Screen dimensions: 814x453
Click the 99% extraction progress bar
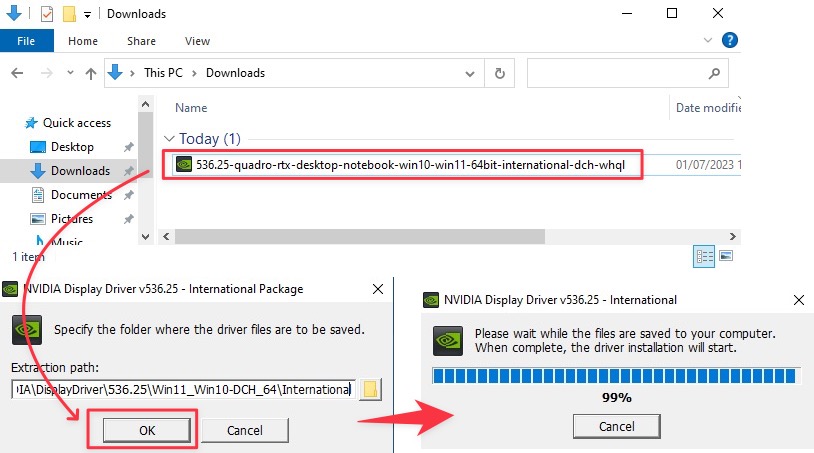coord(615,376)
